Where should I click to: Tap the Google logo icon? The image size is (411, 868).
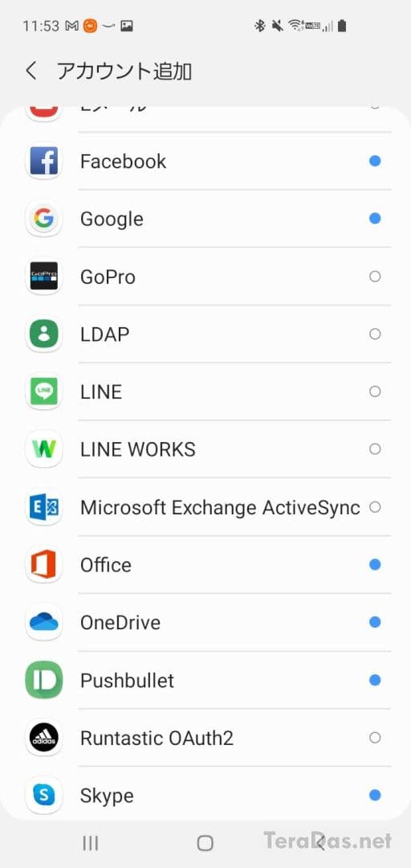pos(43,219)
